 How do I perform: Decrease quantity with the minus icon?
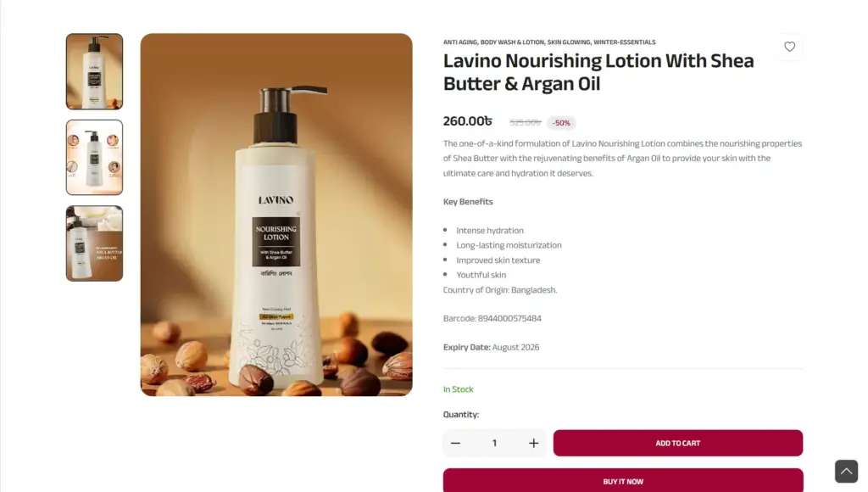[455, 444]
